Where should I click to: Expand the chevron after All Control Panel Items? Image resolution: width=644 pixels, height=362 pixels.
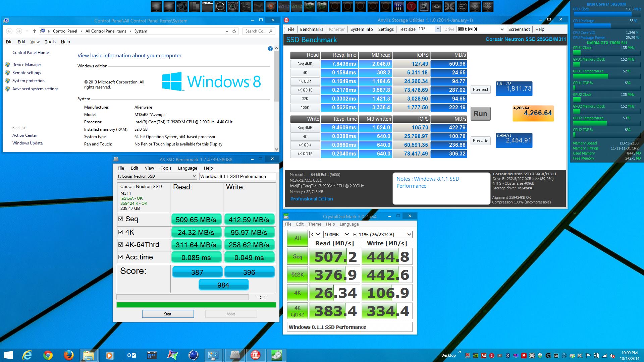pyautogui.click(x=130, y=31)
